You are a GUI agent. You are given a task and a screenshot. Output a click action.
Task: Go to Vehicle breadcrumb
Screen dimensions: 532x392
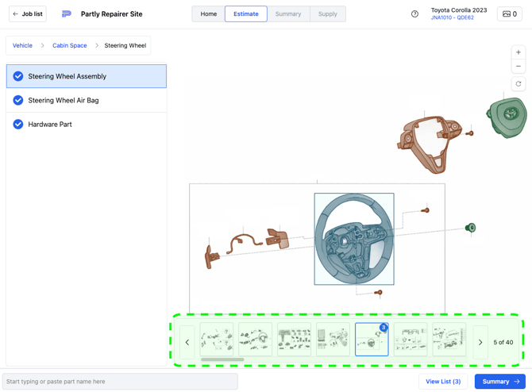[22, 45]
